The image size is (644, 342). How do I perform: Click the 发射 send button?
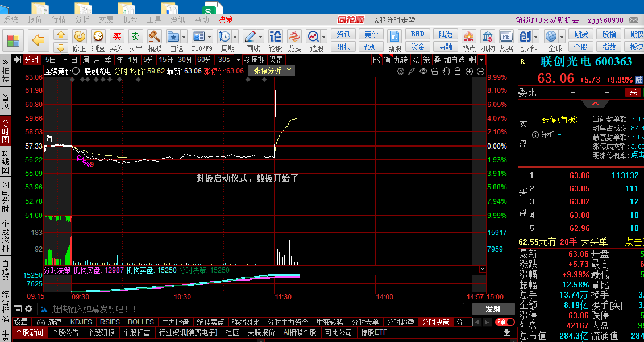[493, 309]
